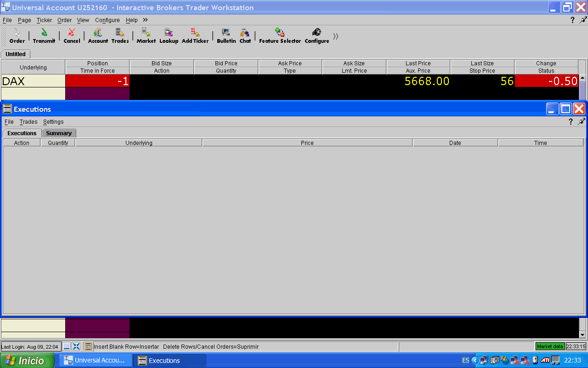Open the Ticker menu
This screenshot has width=588, height=368.
pyautogui.click(x=45, y=20)
